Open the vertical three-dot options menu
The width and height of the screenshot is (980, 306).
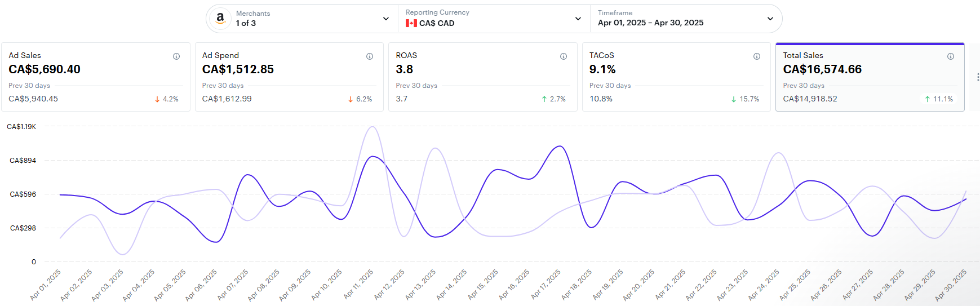click(978, 77)
